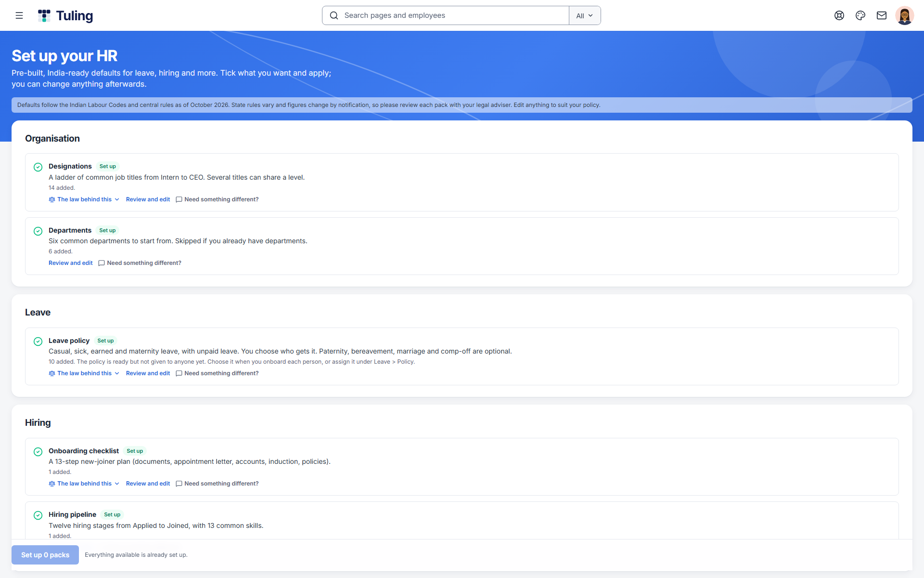Open the All search filter dropdown
Image resolution: width=924 pixels, height=578 pixels.
[x=585, y=15]
